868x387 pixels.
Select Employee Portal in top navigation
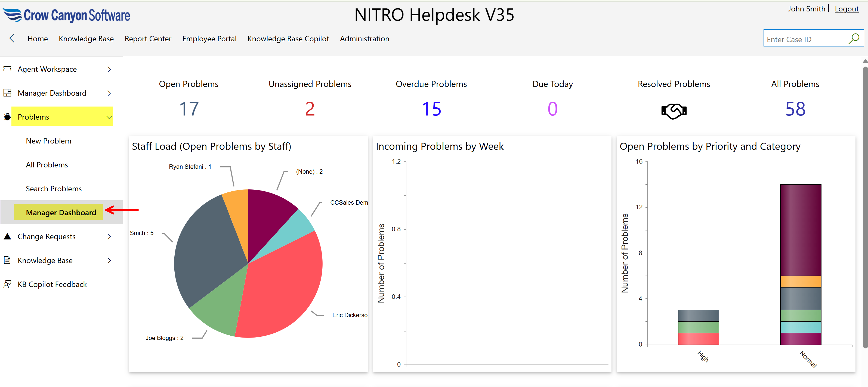point(209,39)
